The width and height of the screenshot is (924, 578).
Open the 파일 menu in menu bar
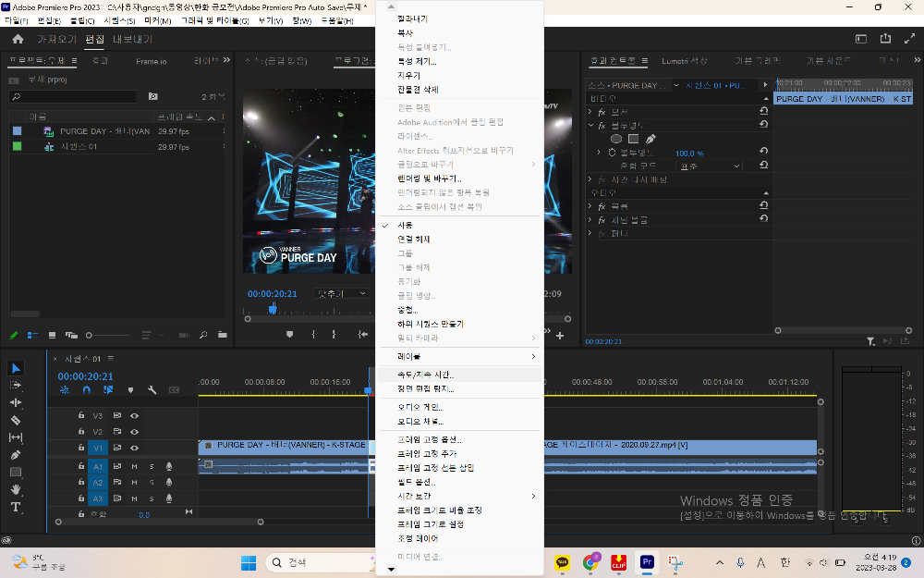pos(16,20)
